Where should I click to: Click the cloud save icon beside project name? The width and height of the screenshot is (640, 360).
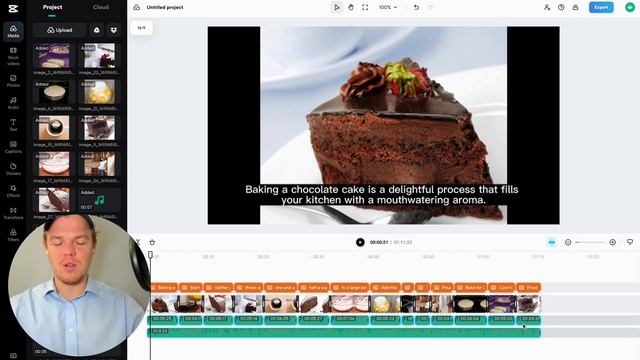point(137,7)
